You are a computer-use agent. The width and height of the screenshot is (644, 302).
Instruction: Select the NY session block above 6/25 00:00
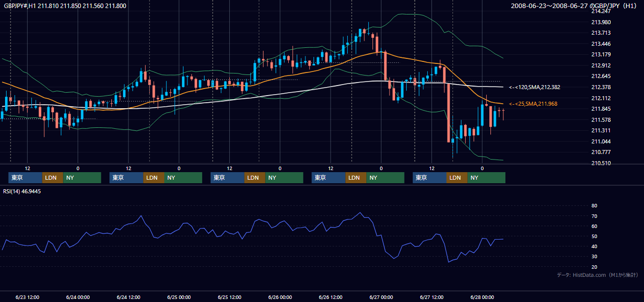click(x=183, y=178)
